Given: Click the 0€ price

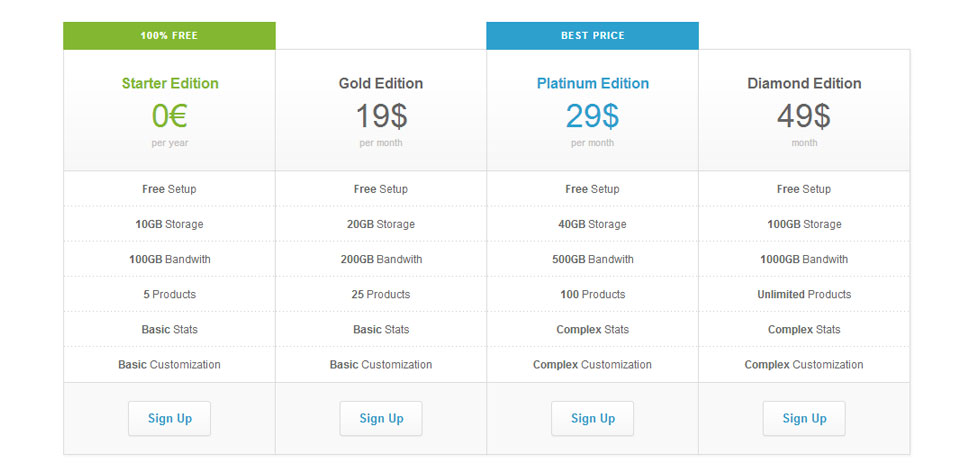Looking at the screenshot, I should coord(169,116).
